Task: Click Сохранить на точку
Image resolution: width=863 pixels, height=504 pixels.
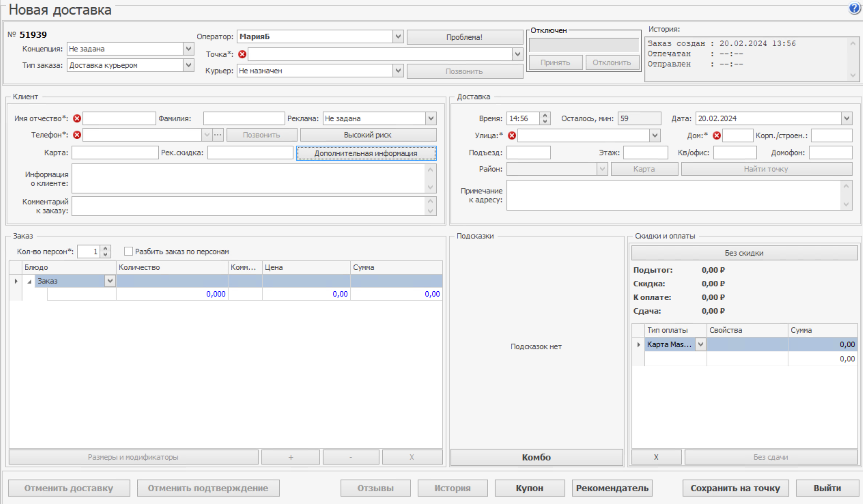Action: [735, 488]
